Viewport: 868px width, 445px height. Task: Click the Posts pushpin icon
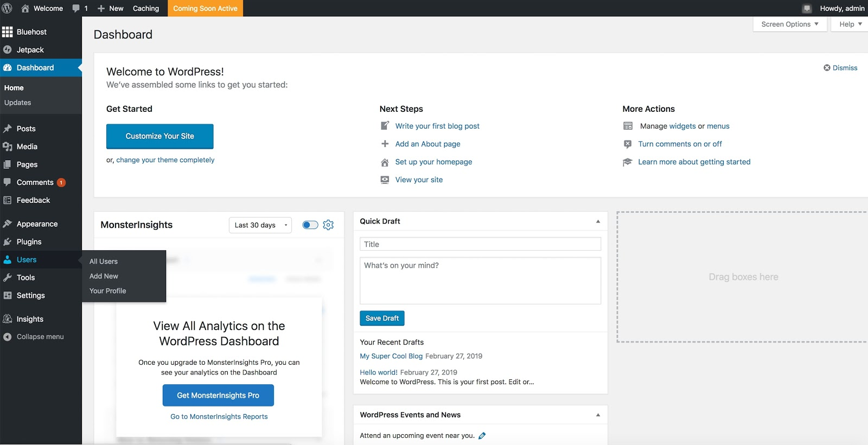pyautogui.click(x=7, y=129)
